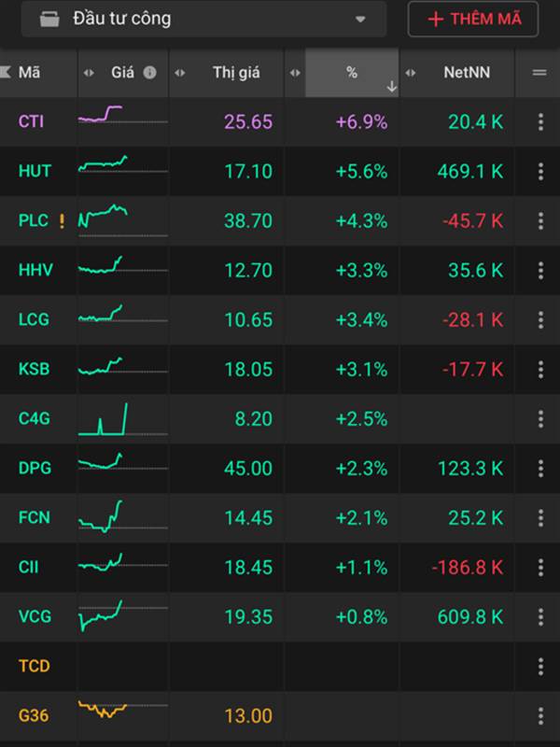Click the THÊM MÃ button
Image resolution: width=560 pixels, height=747 pixels.
[x=473, y=19]
